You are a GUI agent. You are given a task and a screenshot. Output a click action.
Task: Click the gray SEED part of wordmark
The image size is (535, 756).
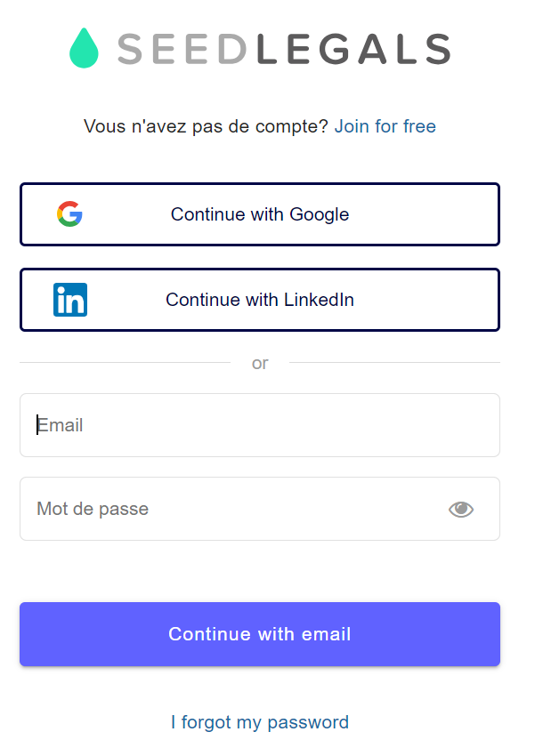click(x=182, y=49)
